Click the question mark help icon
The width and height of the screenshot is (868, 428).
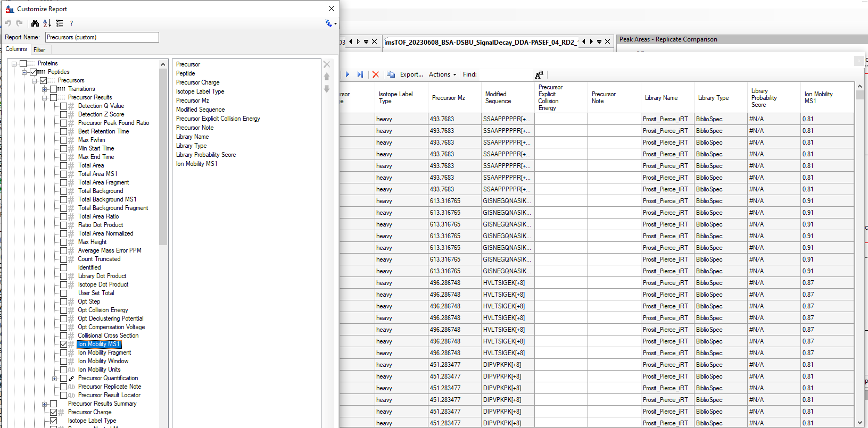(71, 23)
